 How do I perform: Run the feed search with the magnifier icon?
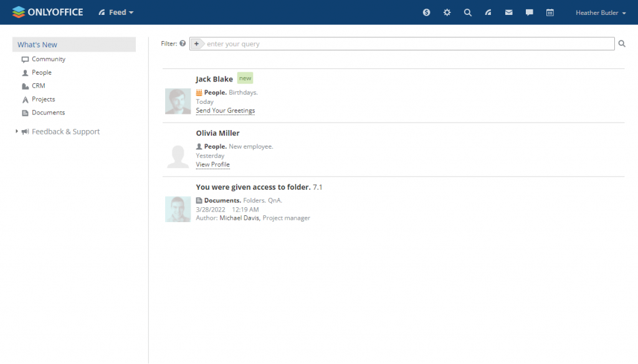pyautogui.click(x=621, y=44)
